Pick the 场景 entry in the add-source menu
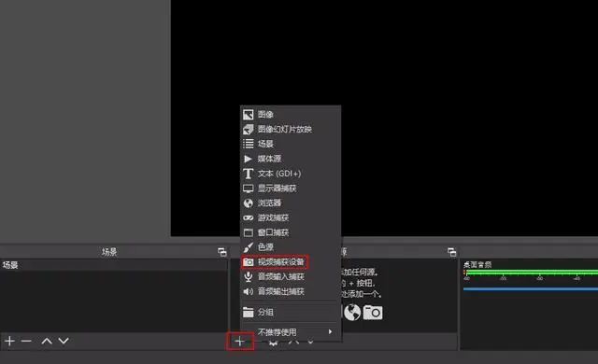This screenshot has width=598, height=364. [291, 144]
